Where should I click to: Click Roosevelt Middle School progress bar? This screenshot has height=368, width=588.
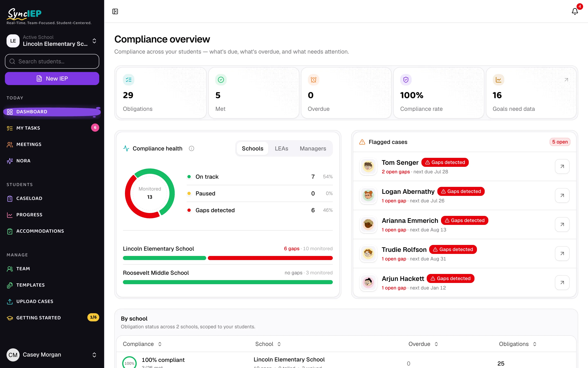(x=228, y=282)
